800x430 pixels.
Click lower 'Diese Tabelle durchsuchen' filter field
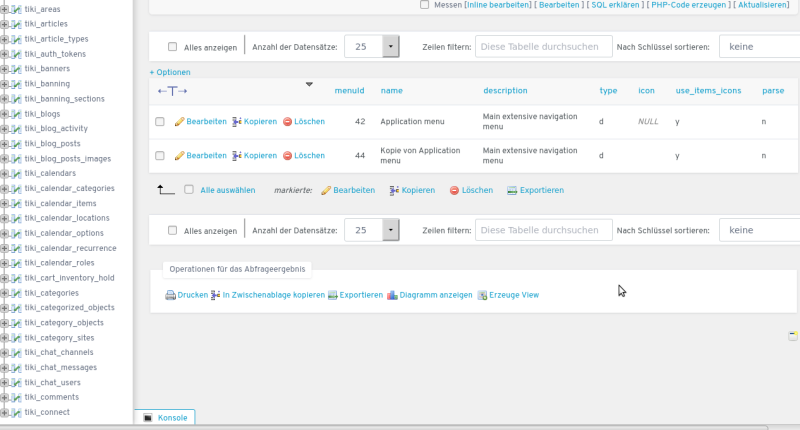544,230
